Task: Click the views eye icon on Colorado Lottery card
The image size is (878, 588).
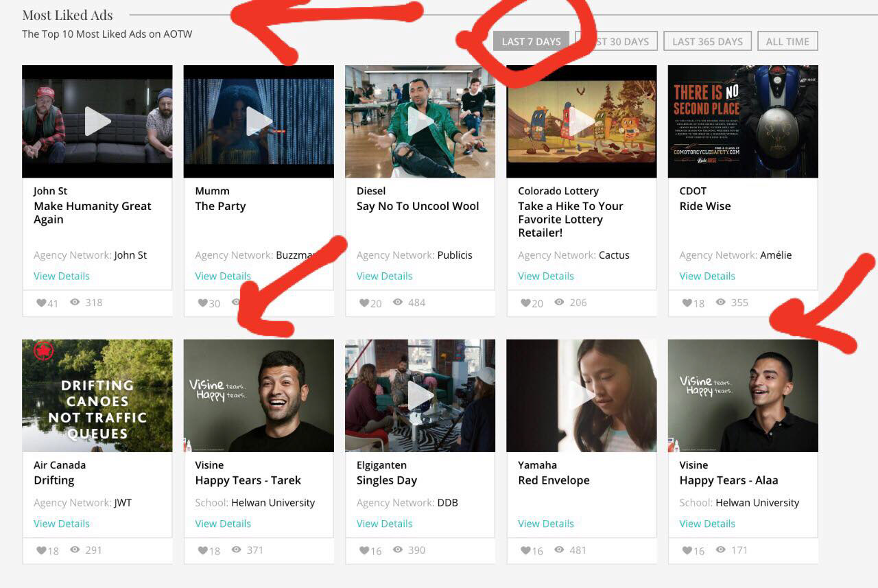Action: 559,302
